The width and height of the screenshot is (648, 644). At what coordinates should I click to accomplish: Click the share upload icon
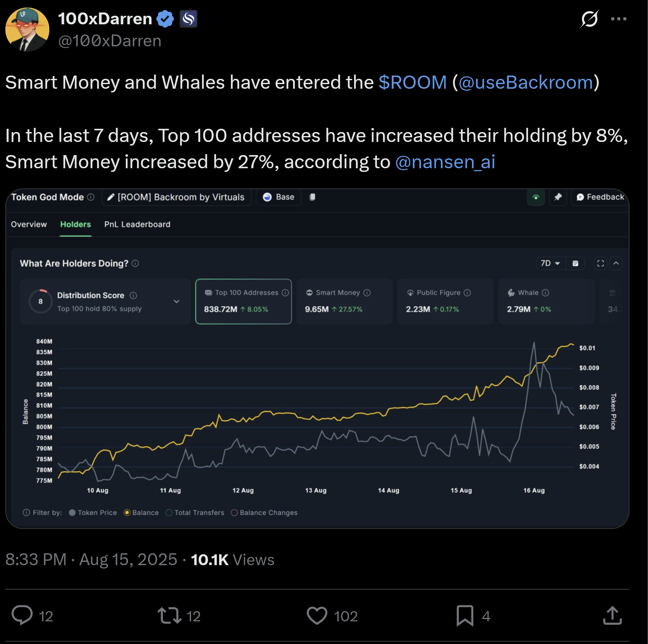[613, 615]
